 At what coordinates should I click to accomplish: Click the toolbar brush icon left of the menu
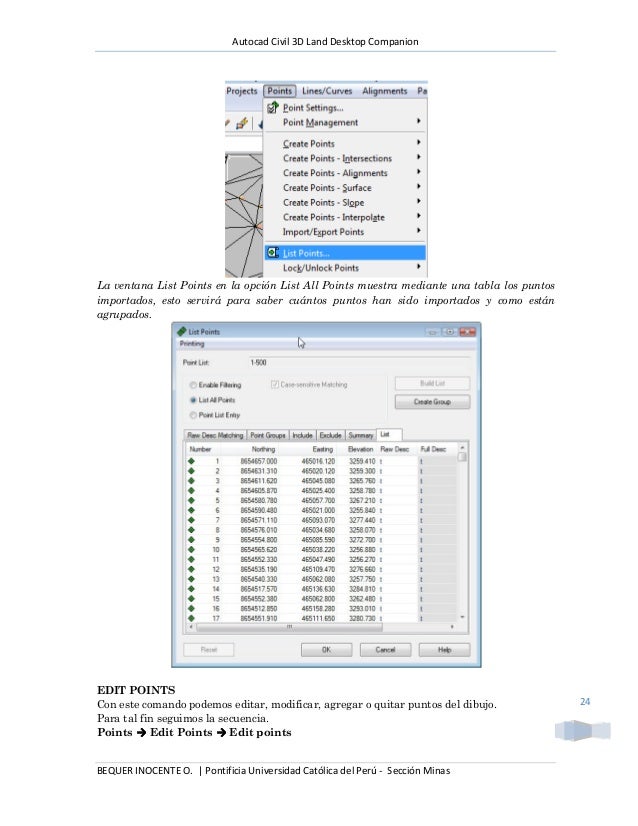242,124
